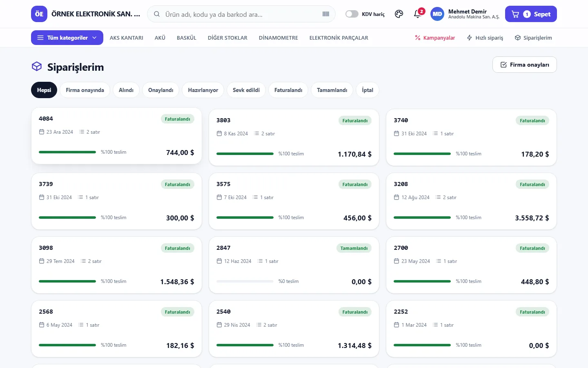This screenshot has width=588, height=368.
Task: Show Sevk edildi orders
Action: coord(246,90)
